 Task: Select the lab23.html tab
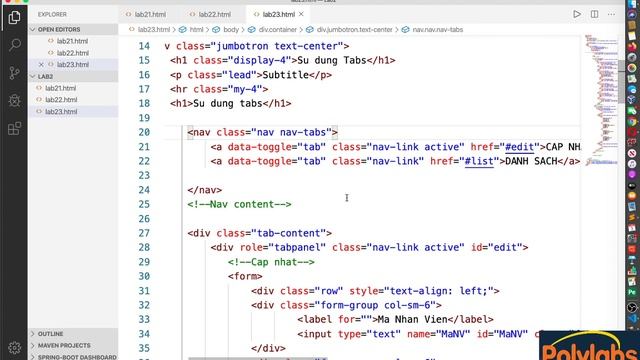pyautogui.click(x=278, y=14)
